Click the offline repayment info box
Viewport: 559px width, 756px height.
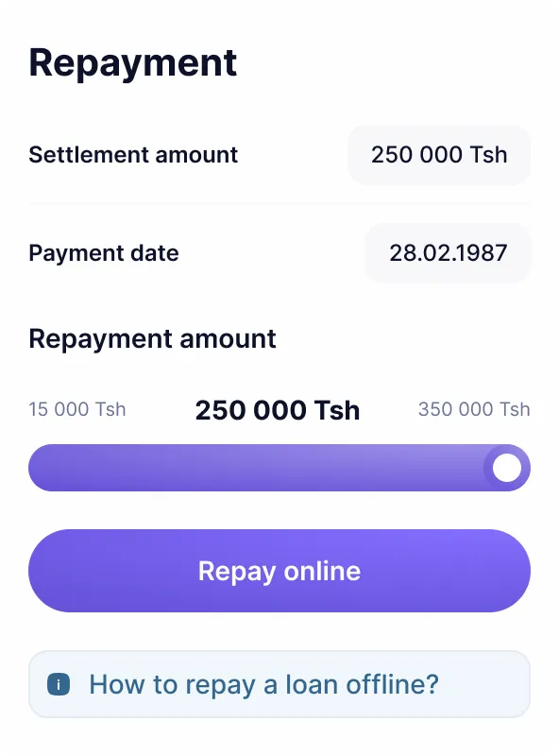(279, 684)
